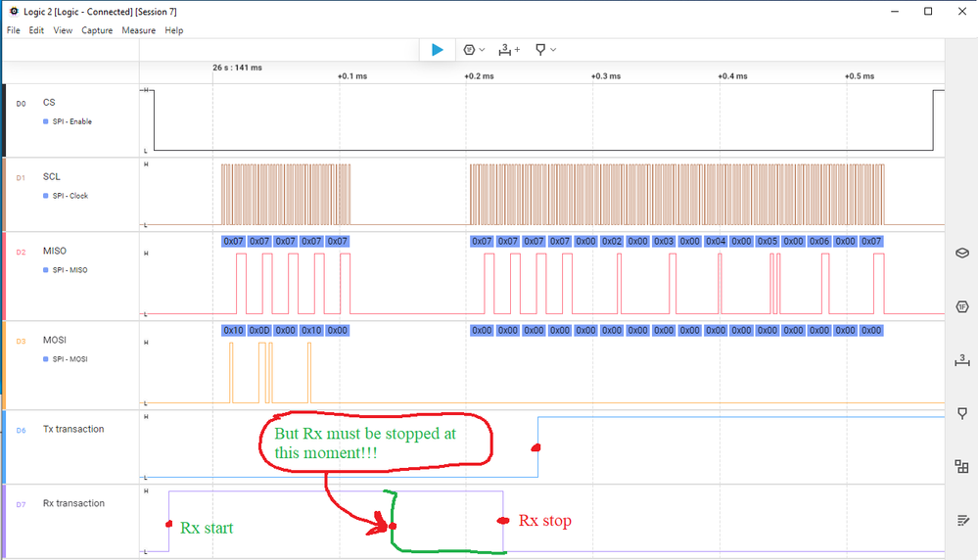Click the blue color square beside SPI - Enable
The image size is (978, 560).
point(46,121)
